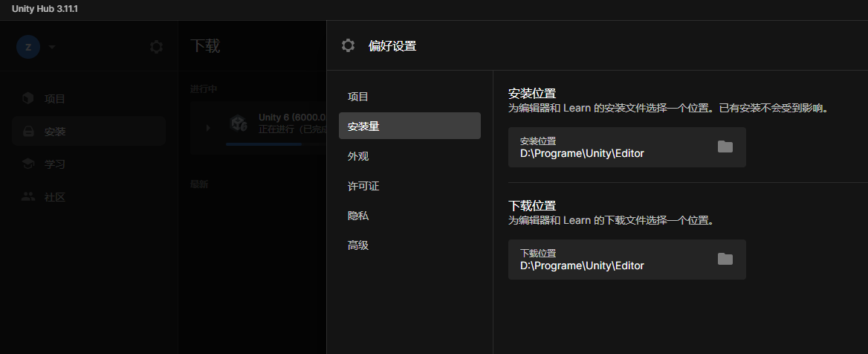Image resolution: width=868 pixels, height=354 pixels.
Task: Open folder browser for 安装位置 path
Action: click(725, 147)
